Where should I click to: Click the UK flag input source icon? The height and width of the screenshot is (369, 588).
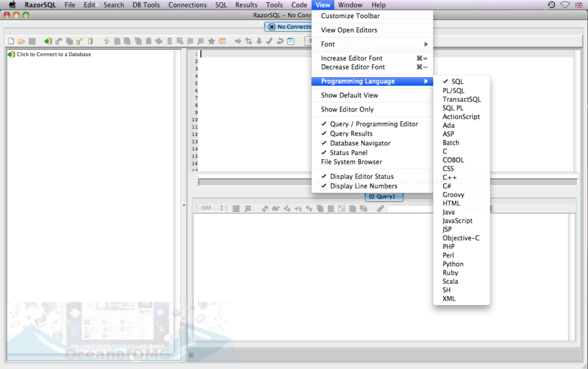pos(579,5)
